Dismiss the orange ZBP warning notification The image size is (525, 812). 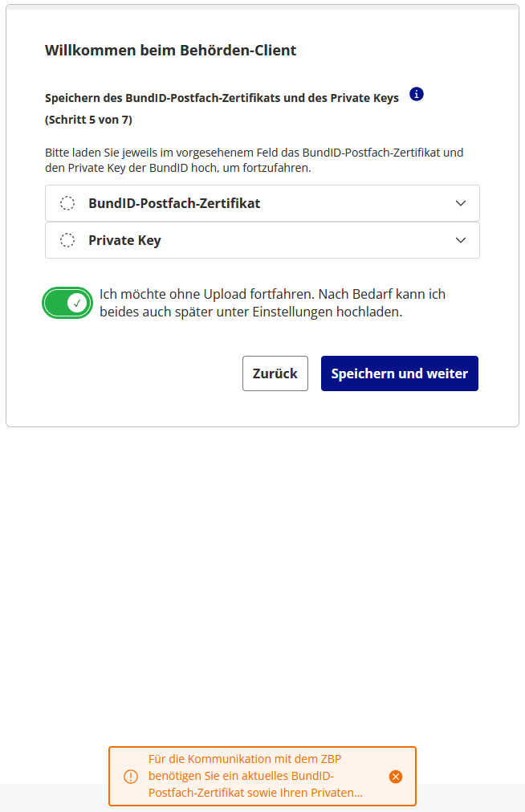[x=395, y=777]
